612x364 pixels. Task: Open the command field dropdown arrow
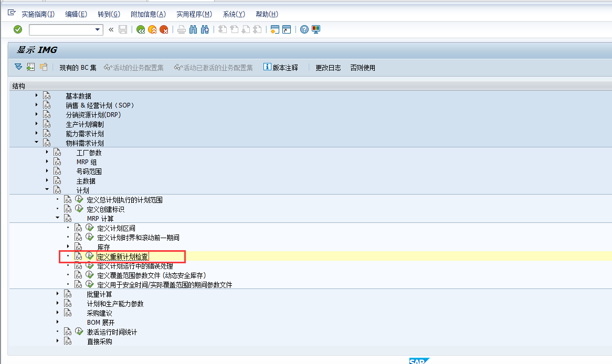click(98, 30)
